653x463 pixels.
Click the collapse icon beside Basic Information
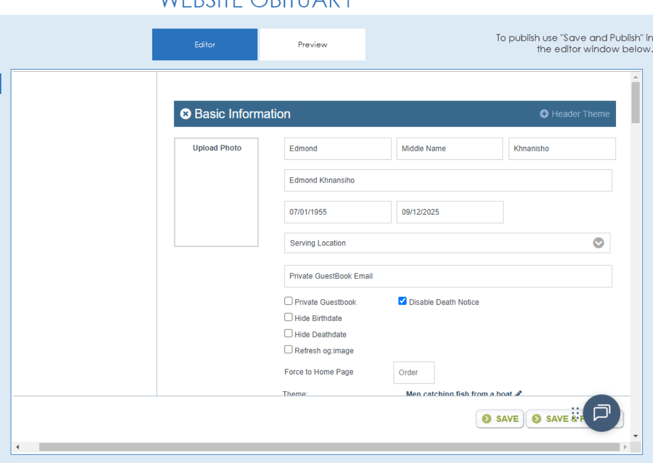pyautogui.click(x=185, y=114)
